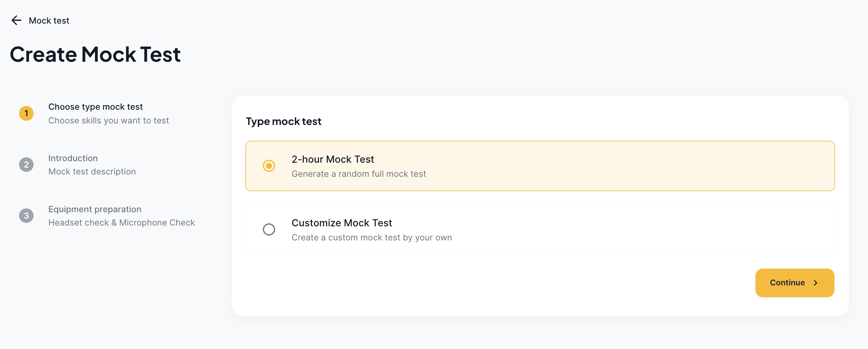Click the empty radio circle beside Customize Mock Test

click(x=269, y=229)
